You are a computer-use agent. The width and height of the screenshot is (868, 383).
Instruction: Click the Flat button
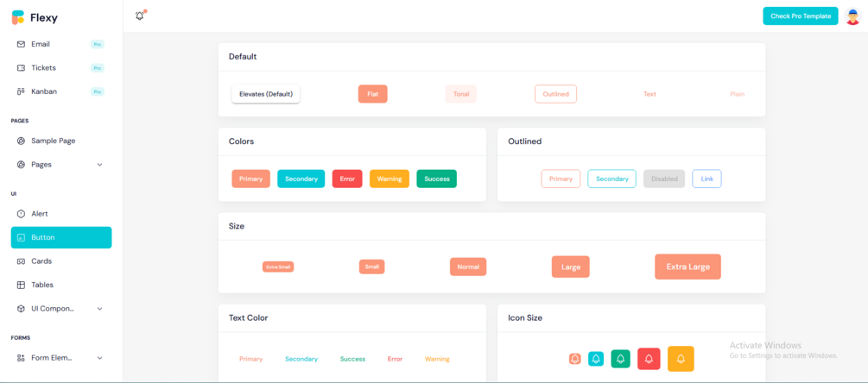click(372, 94)
